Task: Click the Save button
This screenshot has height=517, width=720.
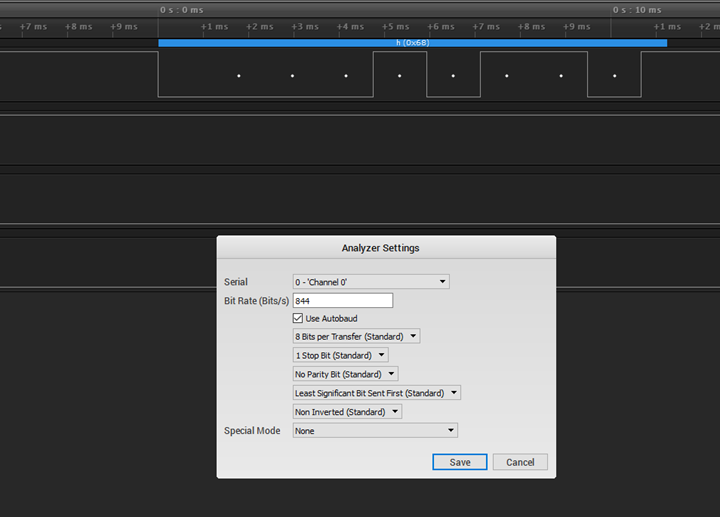Action: 459,462
